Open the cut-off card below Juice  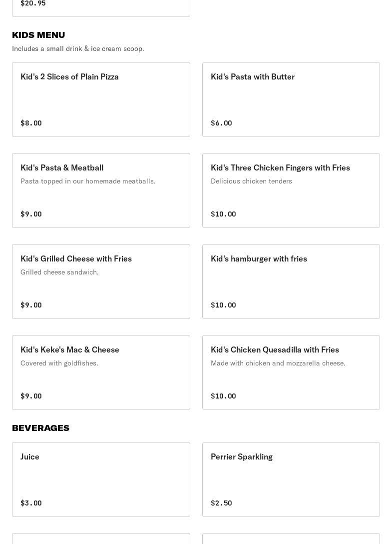tap(101, 538)
